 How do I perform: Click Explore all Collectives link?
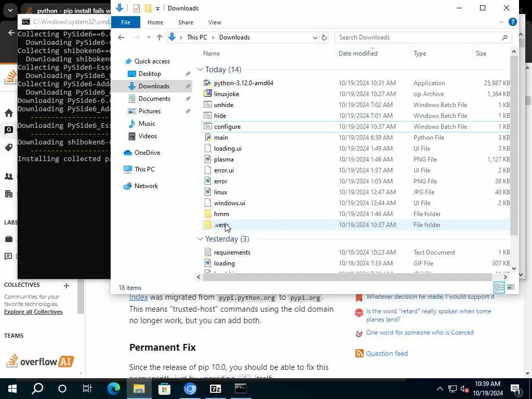tap(33, 312)
